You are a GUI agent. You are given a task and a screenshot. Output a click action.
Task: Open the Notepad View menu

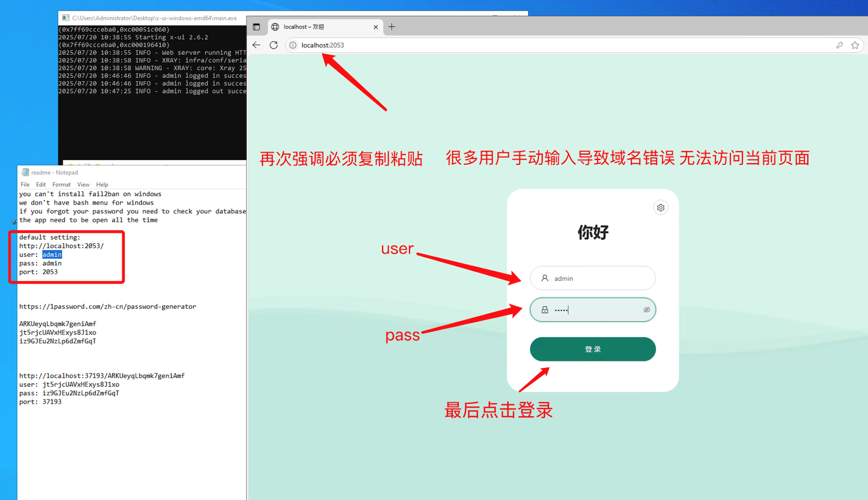[83, 185]
